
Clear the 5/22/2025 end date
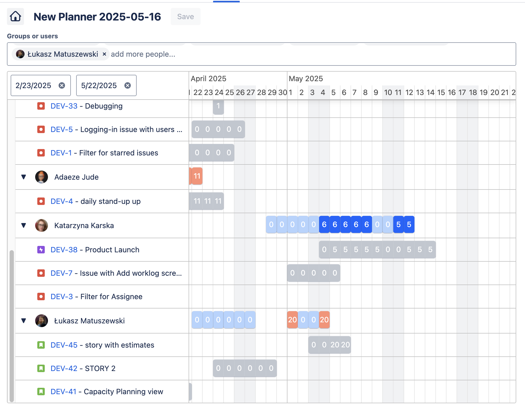point(128,85)
